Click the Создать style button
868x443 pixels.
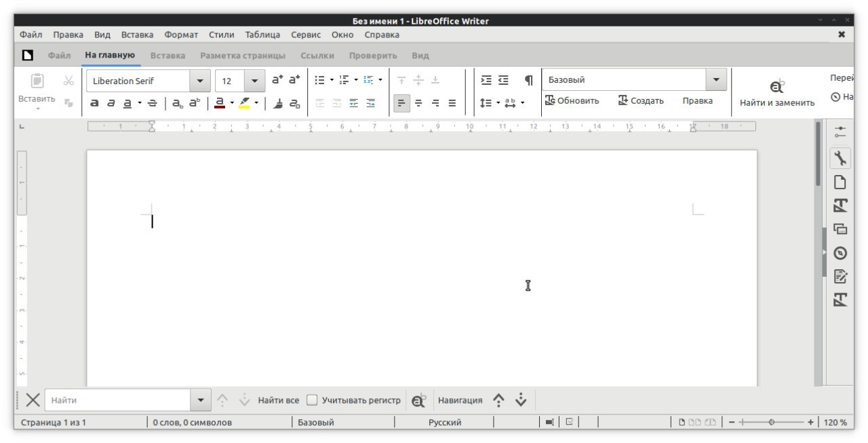pyautogui.click(x=641, y=101)
